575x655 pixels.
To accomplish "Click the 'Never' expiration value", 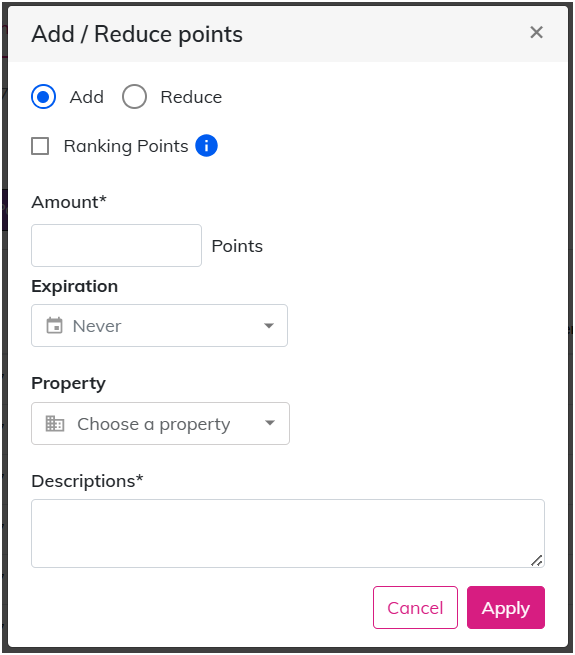I will tap(97, 326).
